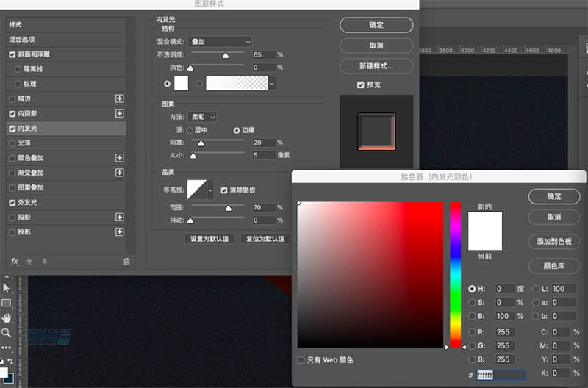The height and width of the screenshot is (388, 588).
Task: Enable the 只有 Web 颜色 checkbox
Action: [301, 359]
